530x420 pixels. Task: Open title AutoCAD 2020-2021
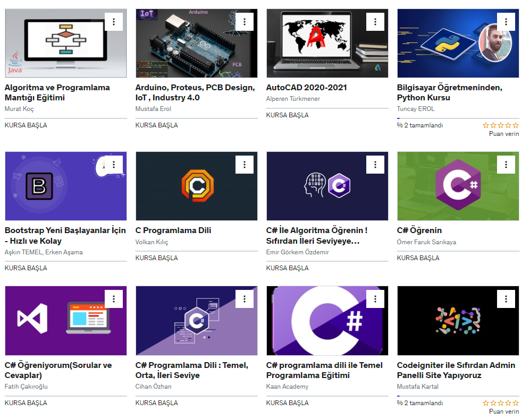pyautogui.click(x=307, y=88)
